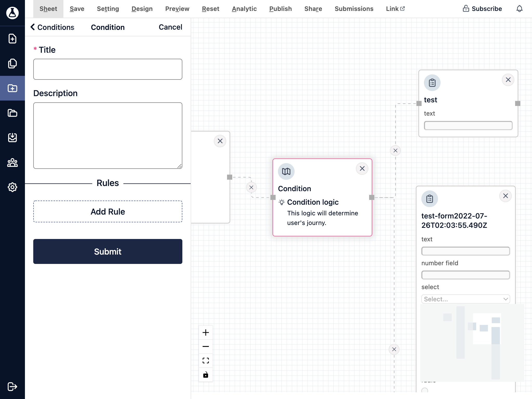
Task: Toggle zoom fit to screen button
Action: click(205, 361)
